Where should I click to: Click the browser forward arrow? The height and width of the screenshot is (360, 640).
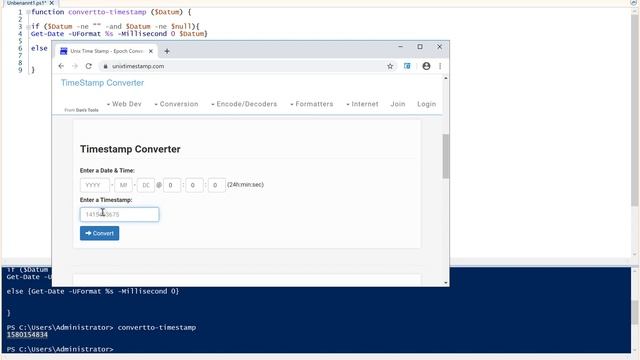[75, 66]
